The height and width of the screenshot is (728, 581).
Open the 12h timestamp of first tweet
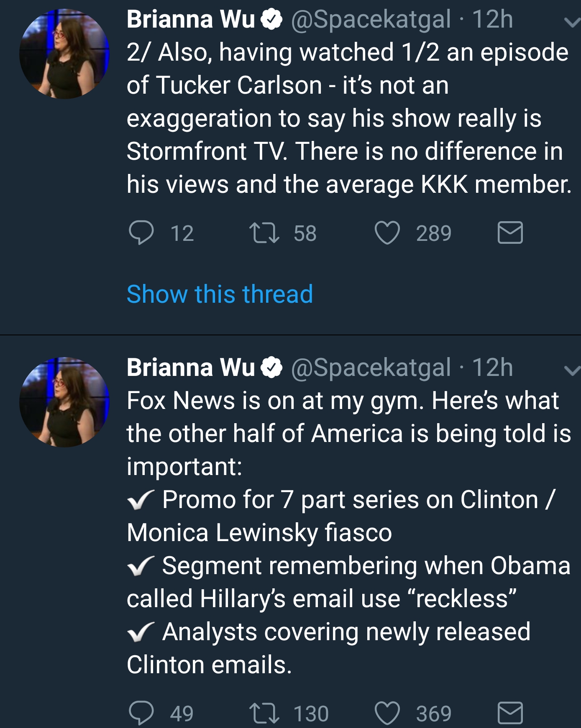pos(492,20)
